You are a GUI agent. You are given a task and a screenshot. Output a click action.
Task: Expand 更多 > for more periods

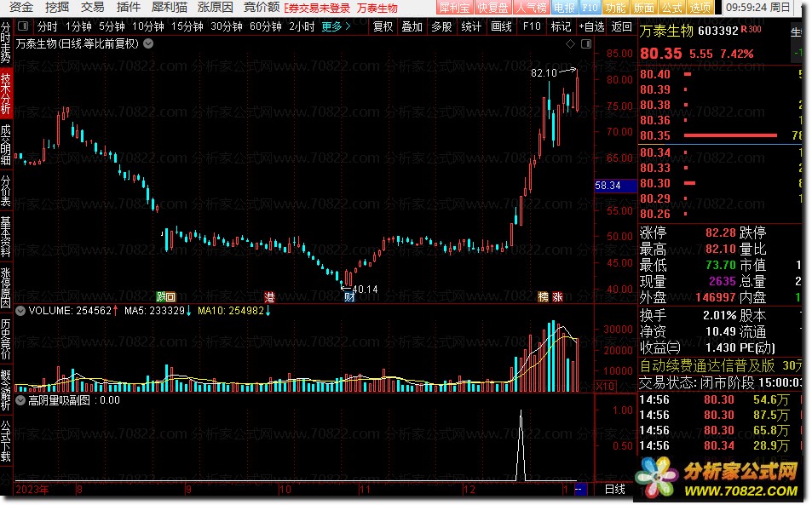[336, 26]
